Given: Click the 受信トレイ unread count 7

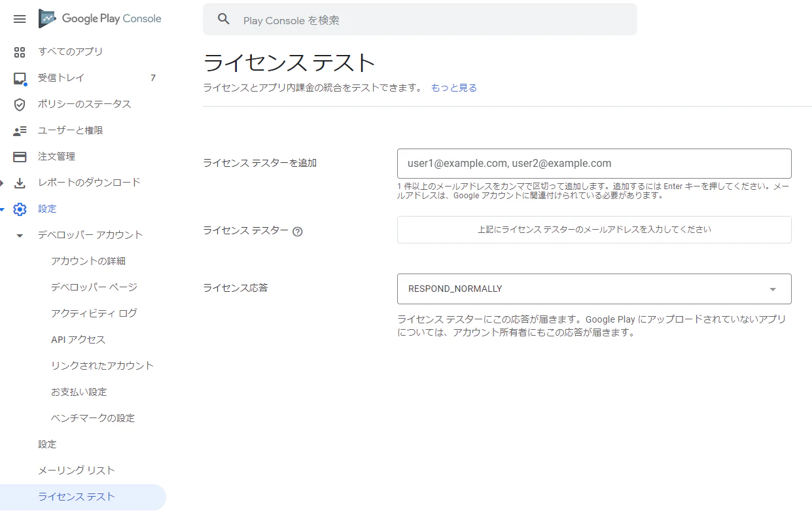Looking at the screenshot, I should (x=153, y=78).
